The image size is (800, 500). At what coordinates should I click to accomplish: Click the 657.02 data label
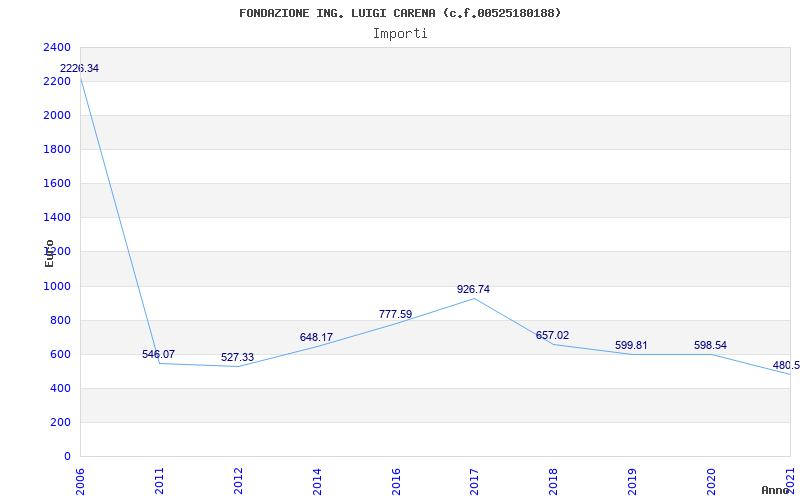553,335
